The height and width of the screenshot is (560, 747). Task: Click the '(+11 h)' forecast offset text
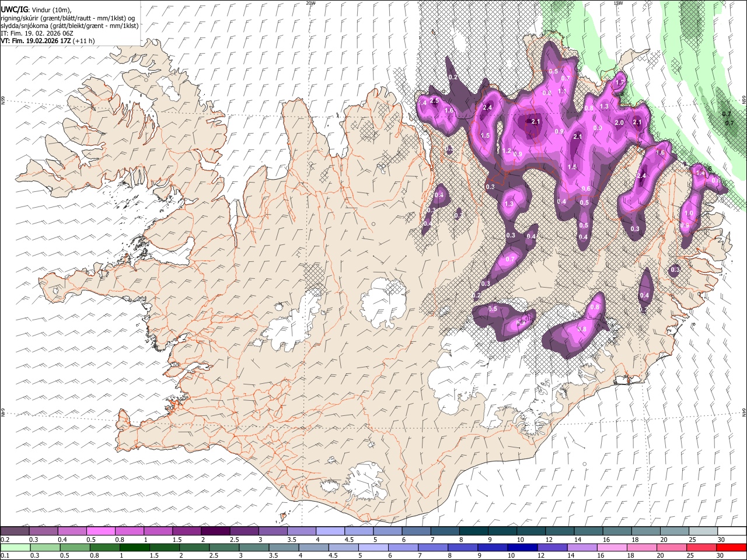(x=85, y=41)
